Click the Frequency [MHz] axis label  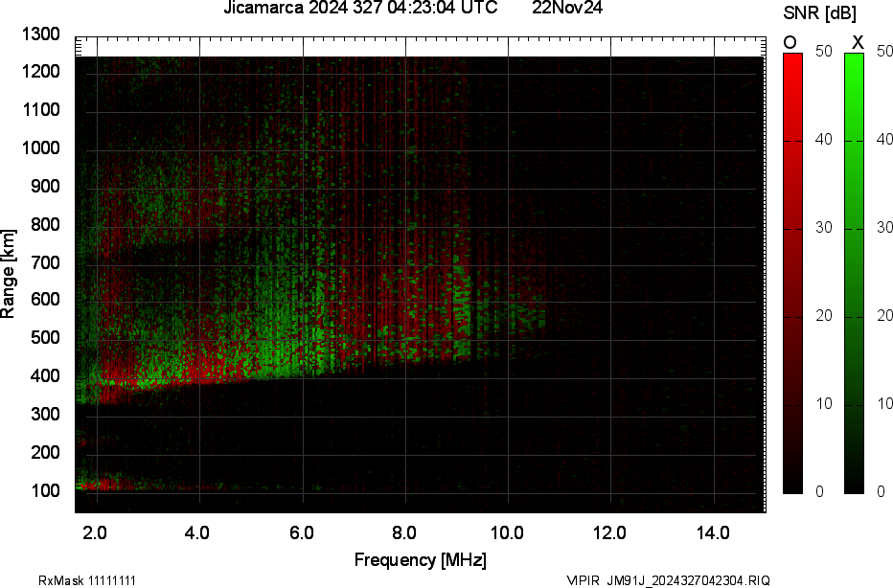(420, 560)
